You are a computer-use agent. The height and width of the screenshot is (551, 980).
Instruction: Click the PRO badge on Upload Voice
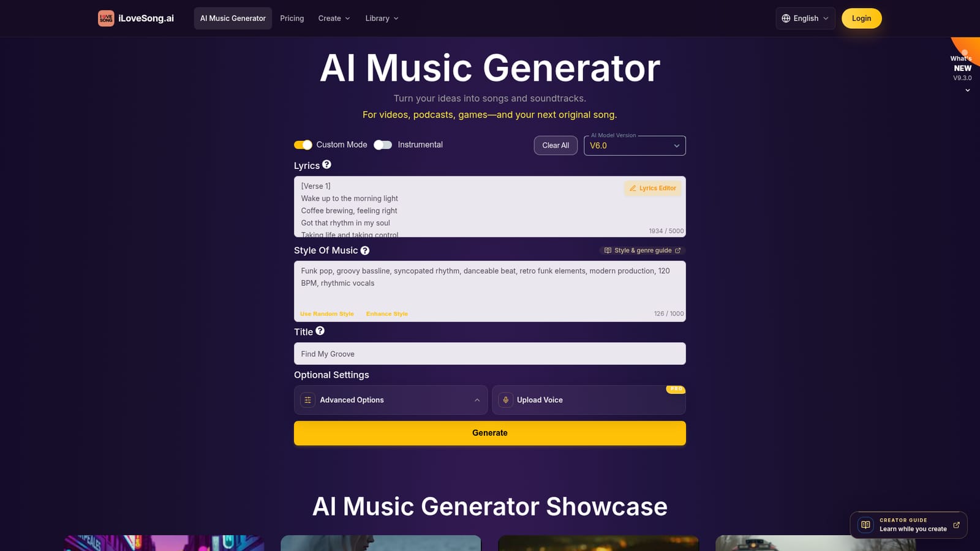tap(676, 389)
